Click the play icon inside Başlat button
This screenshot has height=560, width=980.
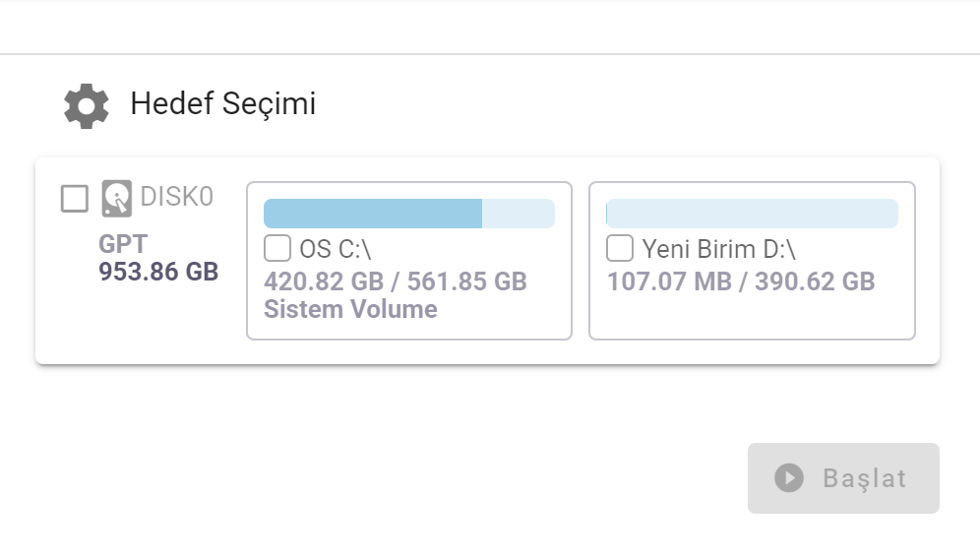[x=788, y=478]
